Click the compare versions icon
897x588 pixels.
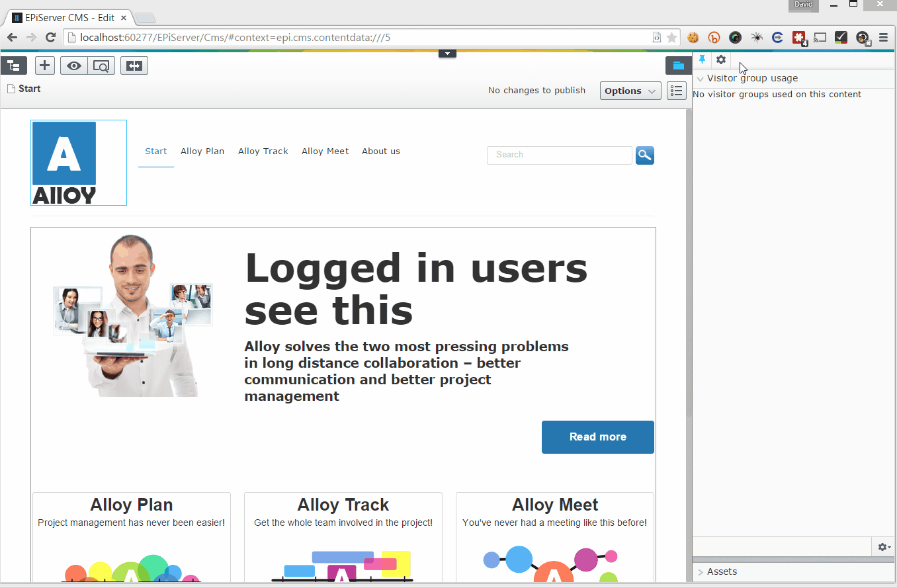click(134, 65)
